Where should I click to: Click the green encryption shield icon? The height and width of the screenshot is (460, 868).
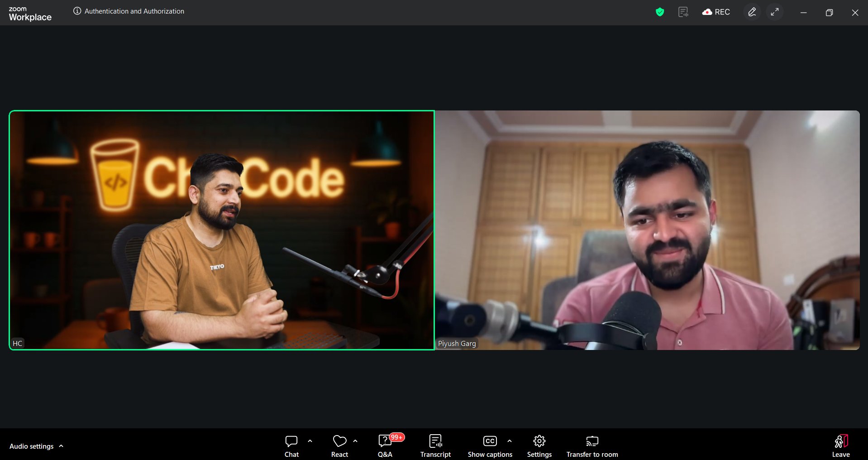pyautogui.click(x=660, y=12)
